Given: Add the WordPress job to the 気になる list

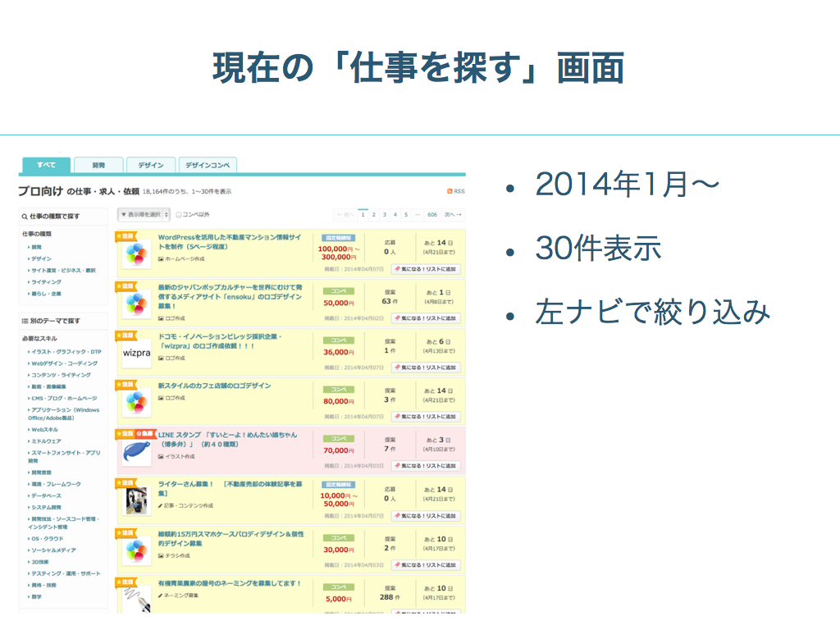Looking at the screenshot, I should pos(426,269).
